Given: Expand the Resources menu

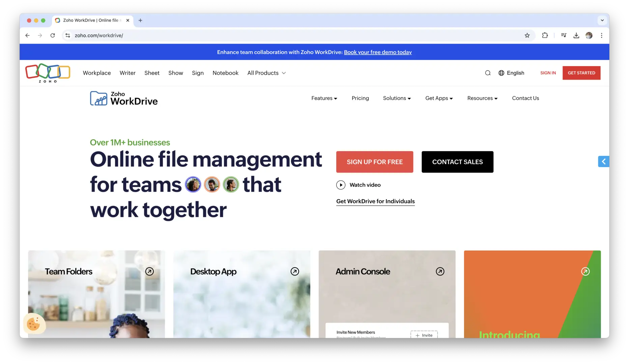Looking at the screenshot, I should [483, 98].
